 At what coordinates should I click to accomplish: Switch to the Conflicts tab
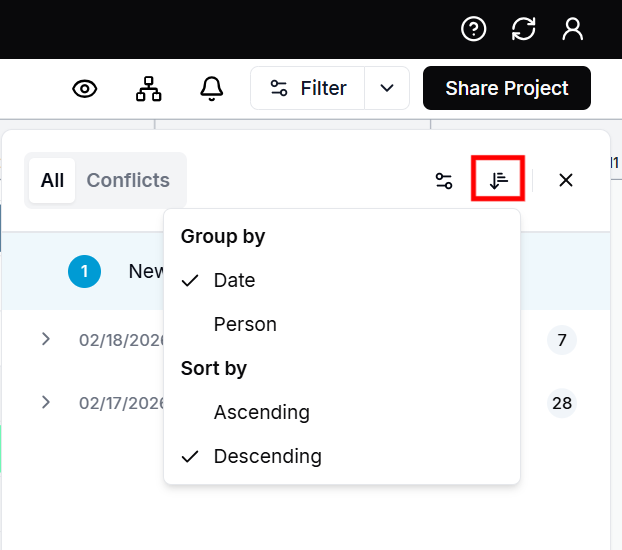click(128, 181)
